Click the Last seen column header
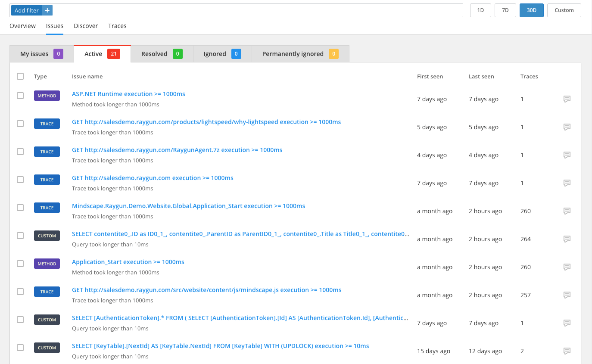592x364 pixels. pos(481,76)
